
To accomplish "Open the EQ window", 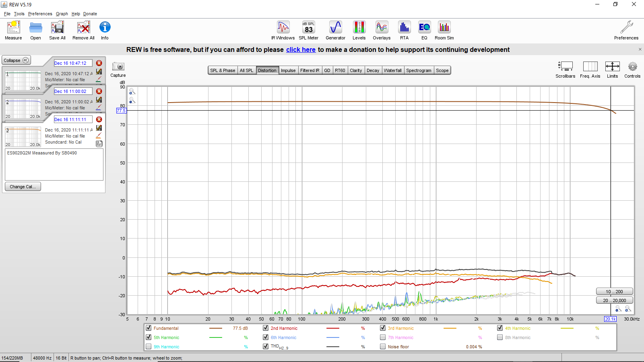I will click(424, 27).
